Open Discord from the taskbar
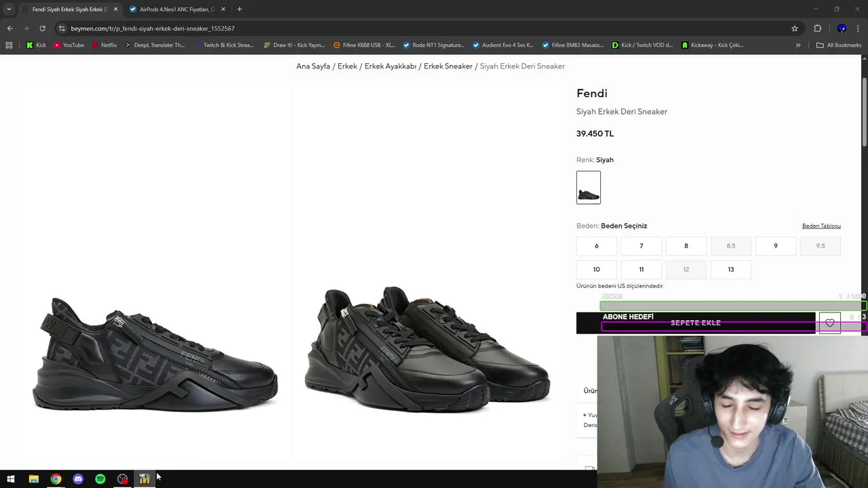This screenshot has height=488, width=868. [78, 479]
